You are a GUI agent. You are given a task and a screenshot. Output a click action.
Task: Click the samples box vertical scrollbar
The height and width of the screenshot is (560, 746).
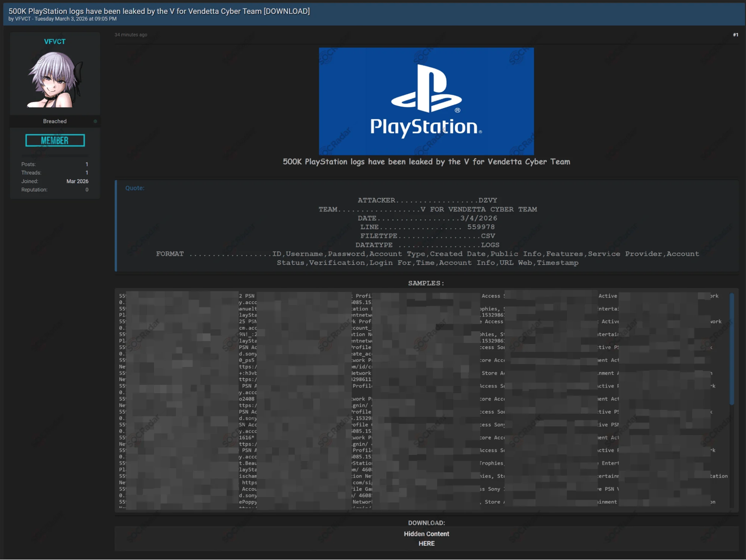[x=732, y=349]
